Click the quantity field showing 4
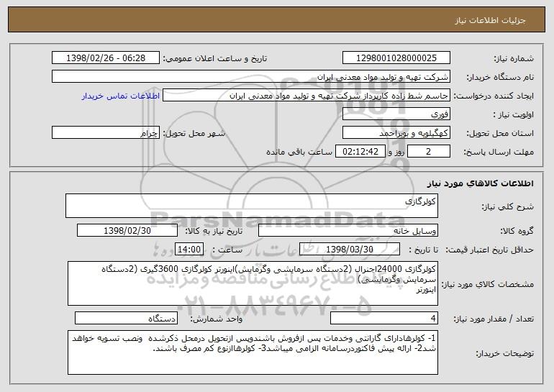This screenshot has width=554, height=392. pos(384,318)
